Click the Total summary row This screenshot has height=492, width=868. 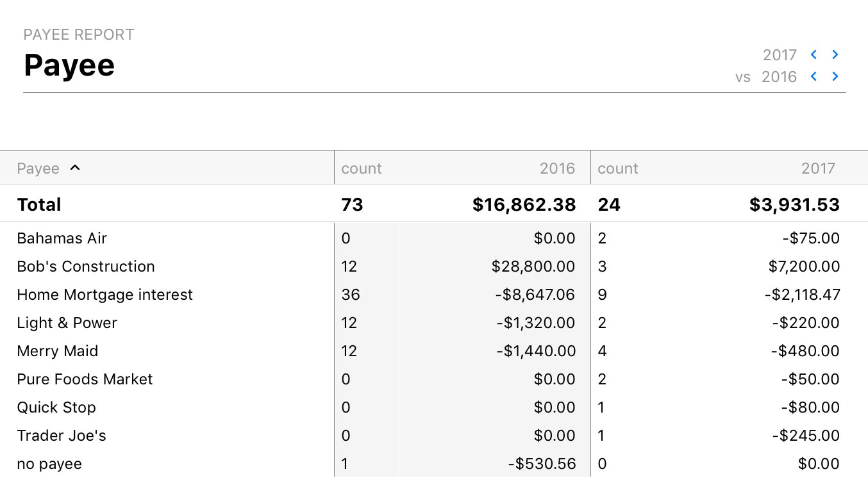(x=39, y=204)
